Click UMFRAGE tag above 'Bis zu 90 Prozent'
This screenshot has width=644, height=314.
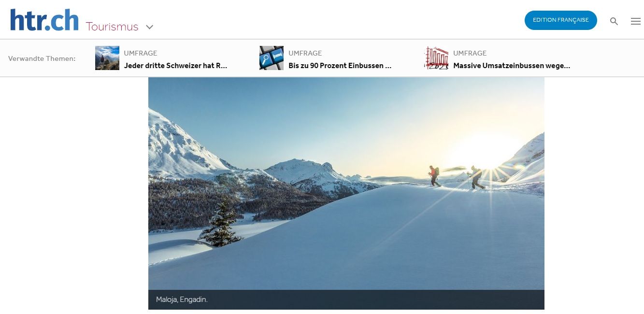[305, 53]
